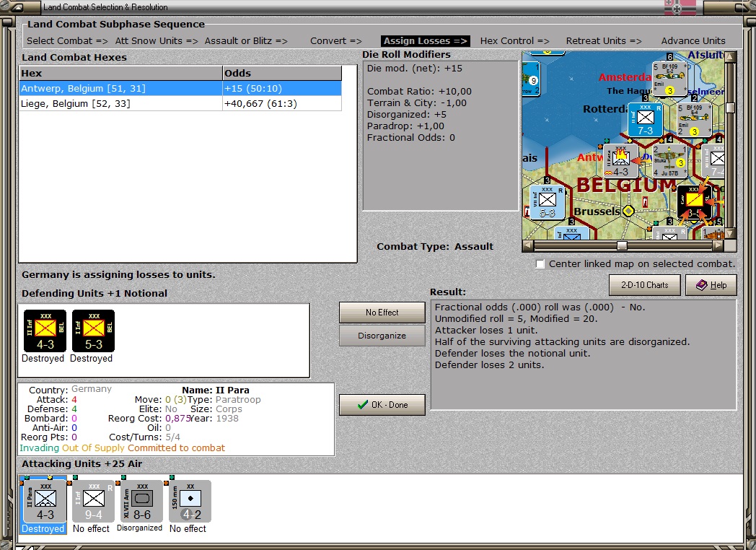Viewport: 756px width, 550px height.
Task: Click 'Die mod. (net): +15' text
Action: (x=415, y=69)
